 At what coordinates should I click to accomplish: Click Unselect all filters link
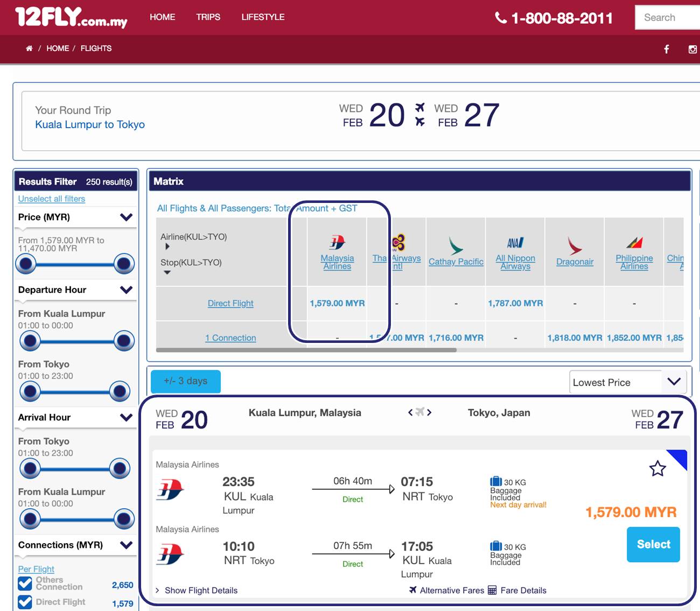point(52,199)
